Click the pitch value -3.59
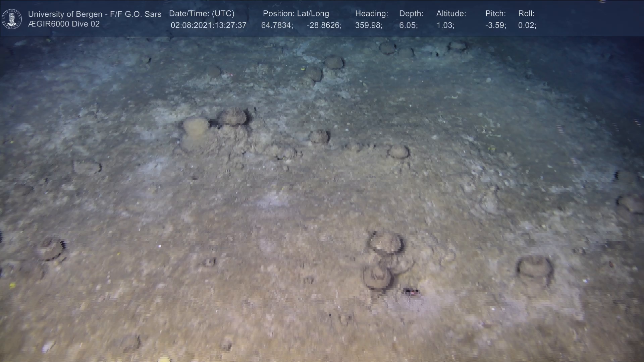Viewport: 644px width, 362px height. [495, 25]
